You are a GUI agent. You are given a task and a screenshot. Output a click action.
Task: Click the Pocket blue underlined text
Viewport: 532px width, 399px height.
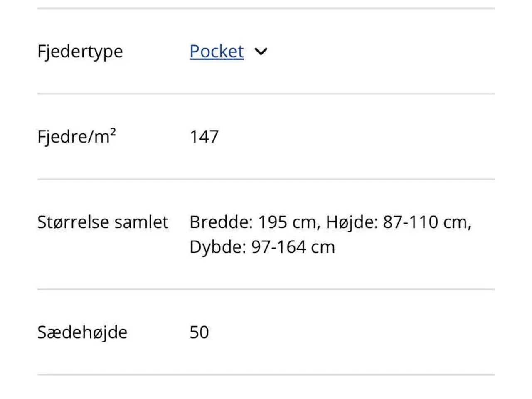216,52
